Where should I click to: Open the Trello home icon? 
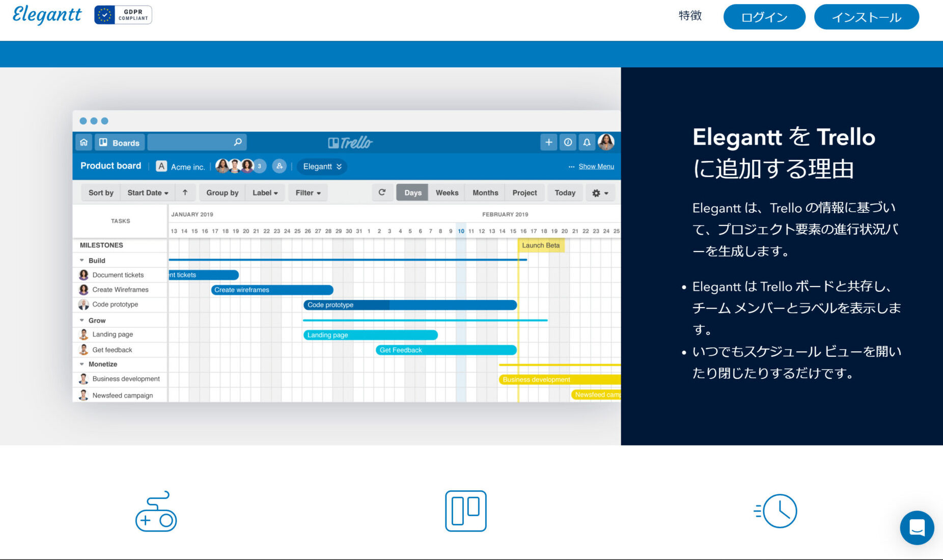[84, 143]
